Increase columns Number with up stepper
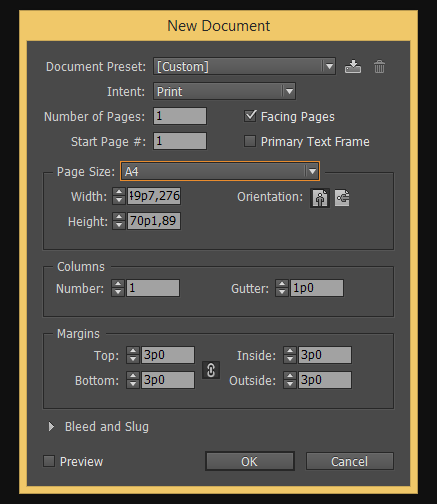The width and height of the screenshot is (437, 504). [x=118, y=284]
